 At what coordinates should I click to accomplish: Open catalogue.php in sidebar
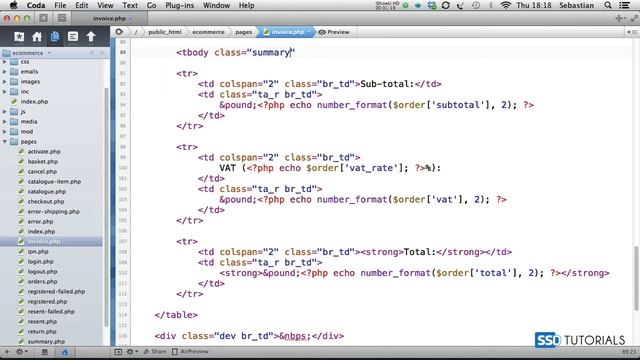pos(47,191)
